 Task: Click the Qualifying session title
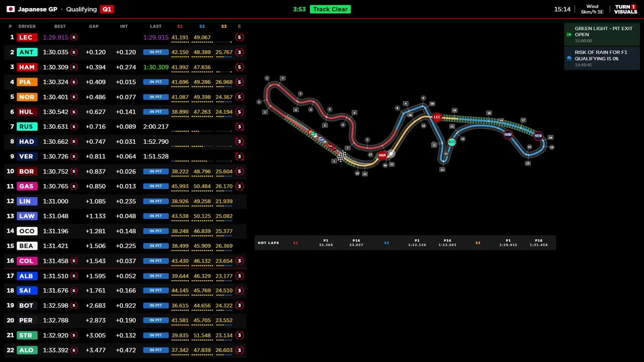81,9
